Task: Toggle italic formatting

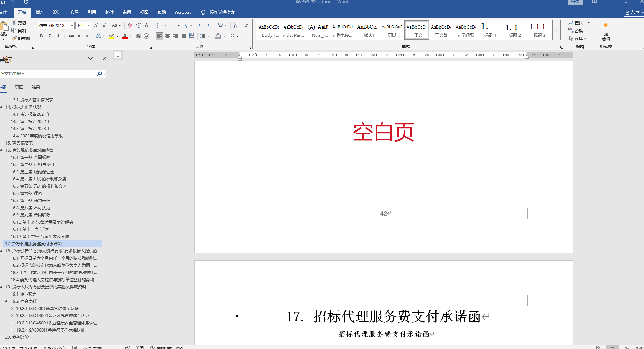Action: 50,36
